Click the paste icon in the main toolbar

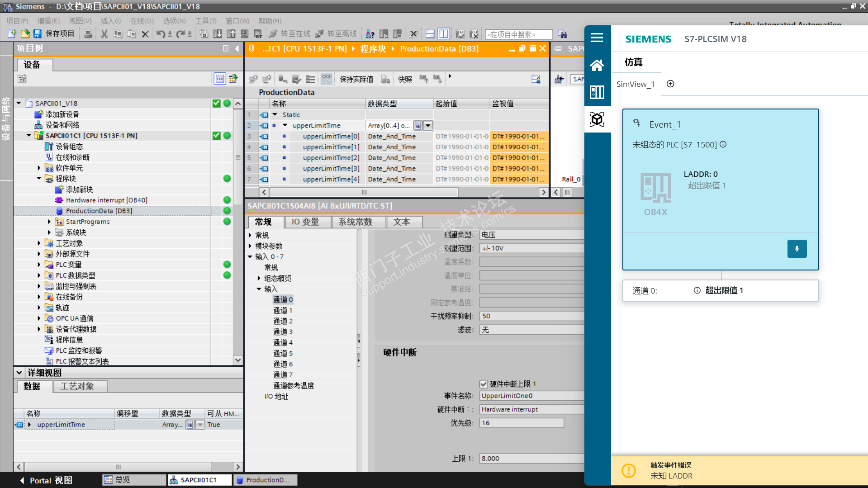coord(132,34)
